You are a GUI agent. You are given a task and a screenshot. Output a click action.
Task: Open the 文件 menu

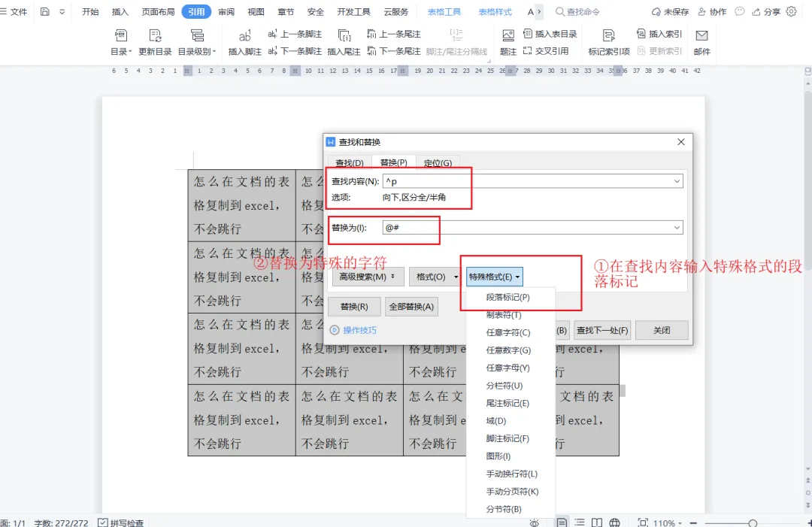coord(14,11)
